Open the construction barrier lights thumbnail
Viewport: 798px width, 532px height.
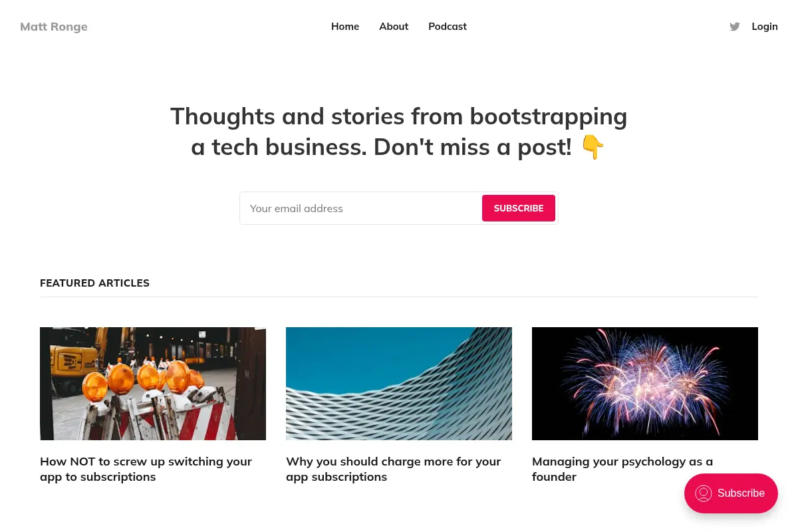153,384
